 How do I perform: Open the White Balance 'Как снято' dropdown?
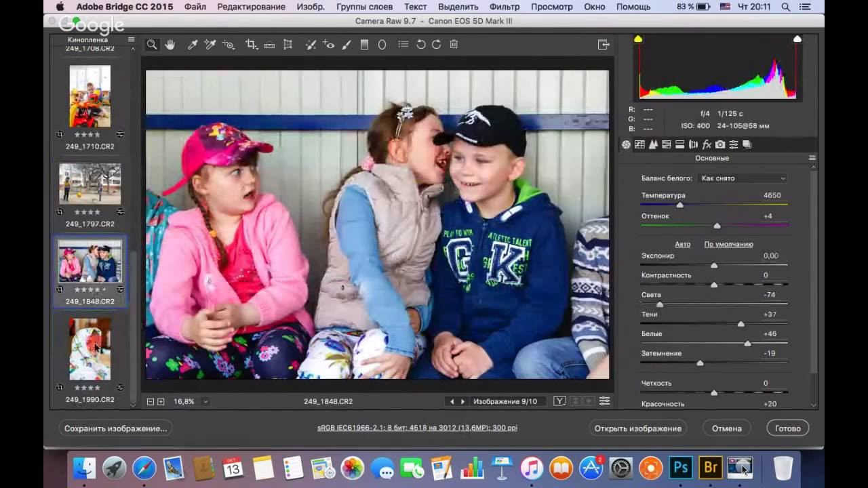click(x=743, y=178)
